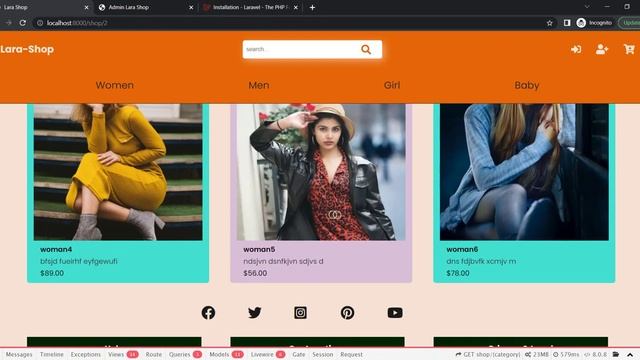Open the woman5 product image
The height and width of the screenshot is (360, 640).
click(x=321, y=172)
